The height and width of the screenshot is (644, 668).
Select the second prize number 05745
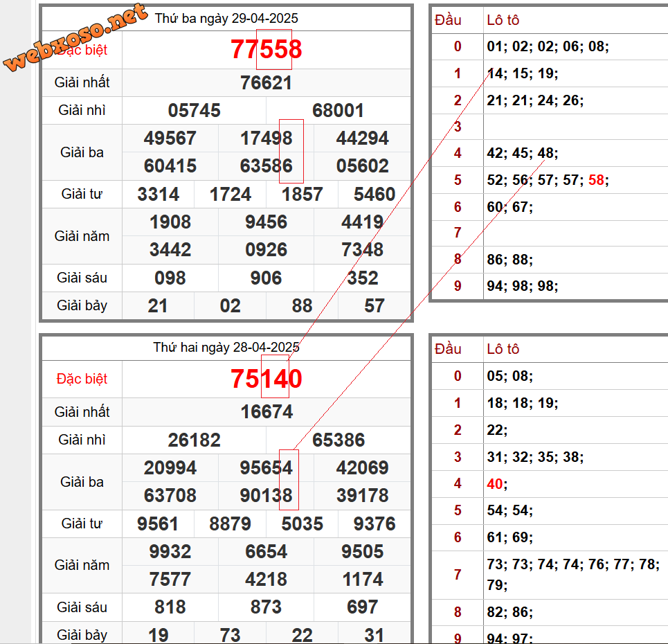tap(195, 110)
